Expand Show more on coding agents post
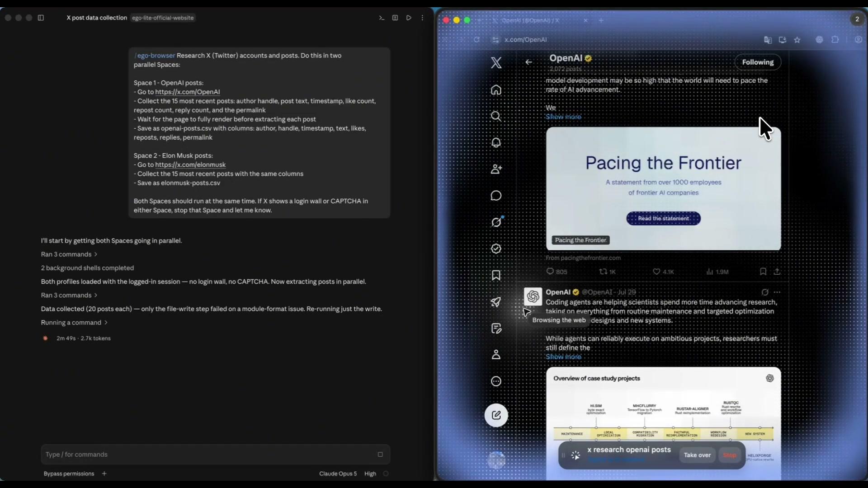Image resolution: width=868 pixels, height=488 pixels. click(563, 357)
